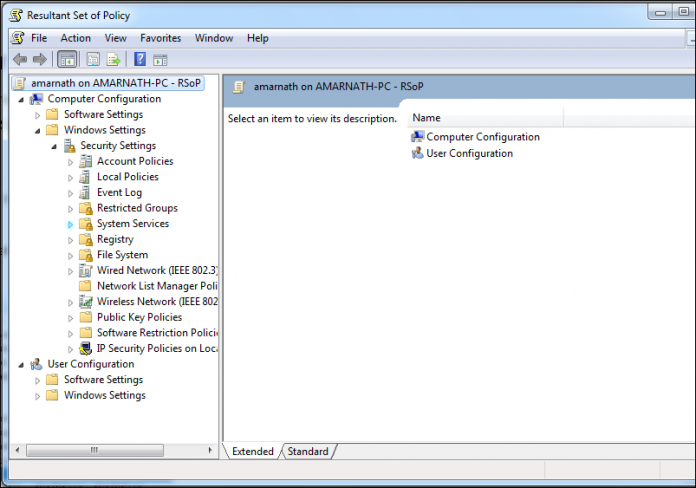
Task: Open the Window menu
Action: [214, 38]
